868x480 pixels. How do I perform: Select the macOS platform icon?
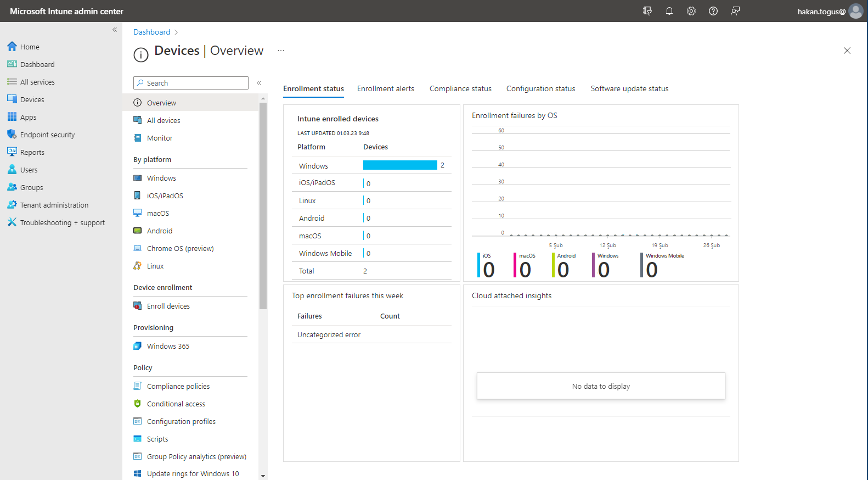coord(138,213)
